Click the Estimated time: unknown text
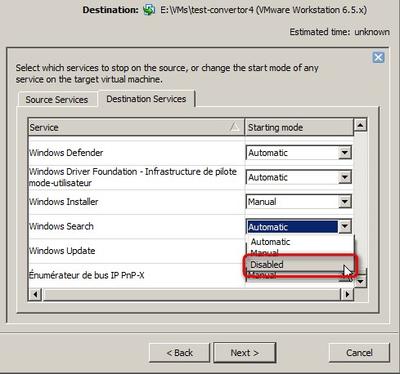 pyautogui.click(x=339, y=32)
